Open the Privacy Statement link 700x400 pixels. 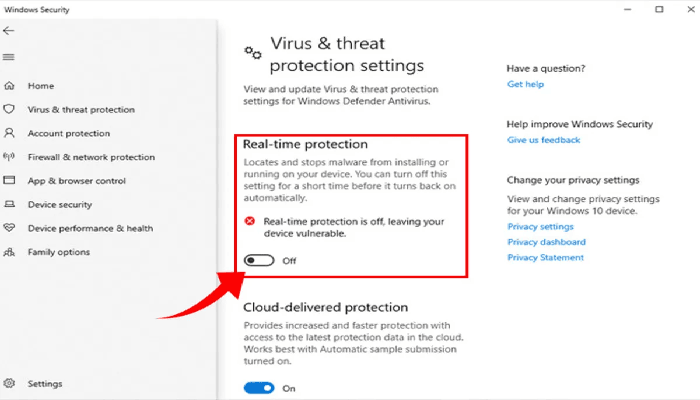(x=545, y=257)
